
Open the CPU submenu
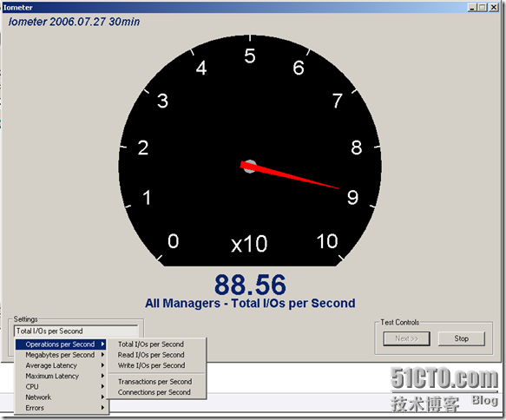[61, 386]
